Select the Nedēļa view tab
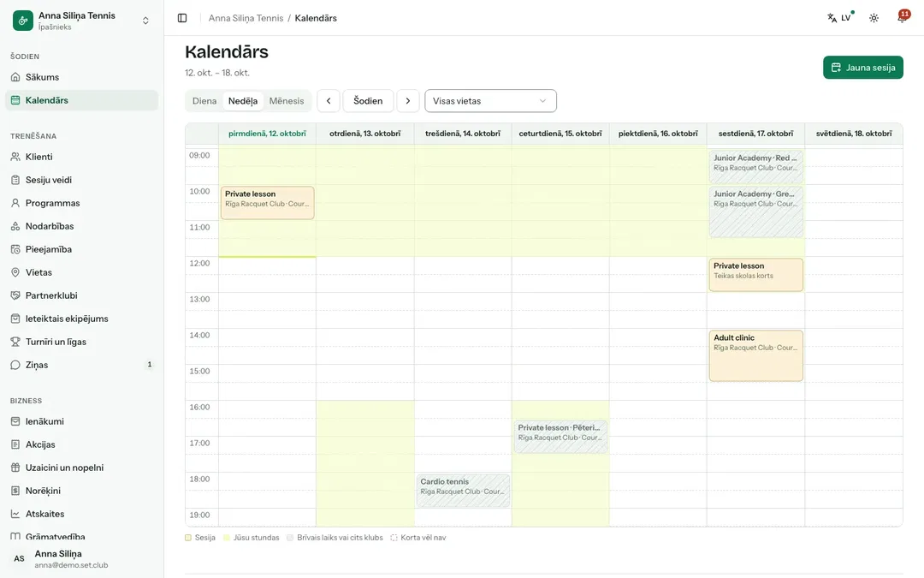Viewport: 924px width, 578px height. (243, 101)
